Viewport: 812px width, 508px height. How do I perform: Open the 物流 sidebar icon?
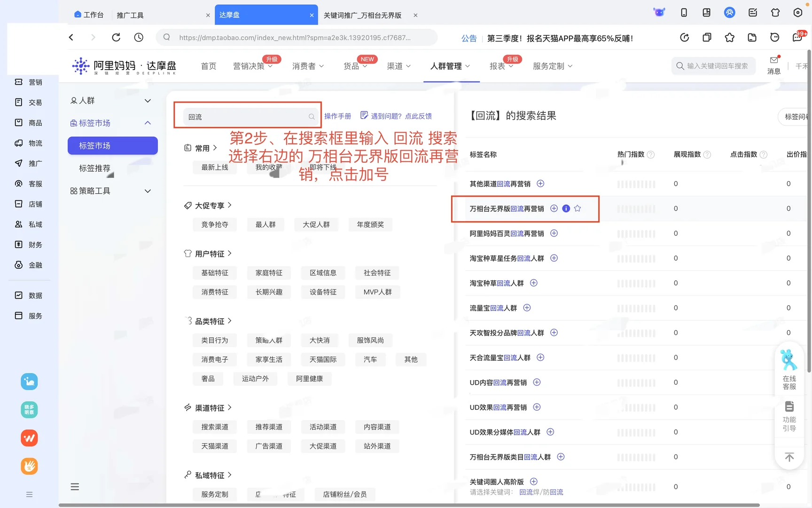18,143
